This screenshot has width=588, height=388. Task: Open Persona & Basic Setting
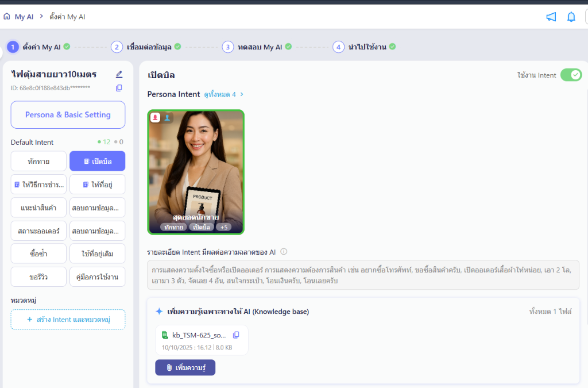click(x=68, y=114)
